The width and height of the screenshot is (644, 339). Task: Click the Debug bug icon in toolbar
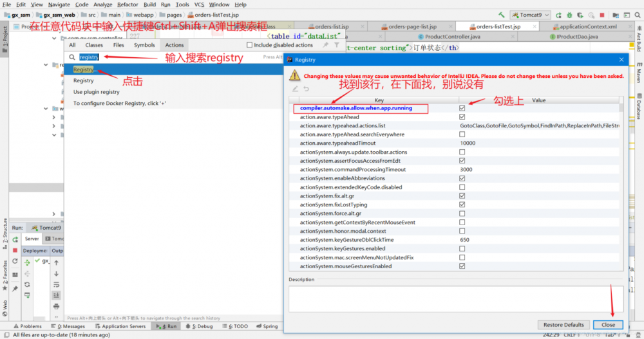tap(569, 15)
